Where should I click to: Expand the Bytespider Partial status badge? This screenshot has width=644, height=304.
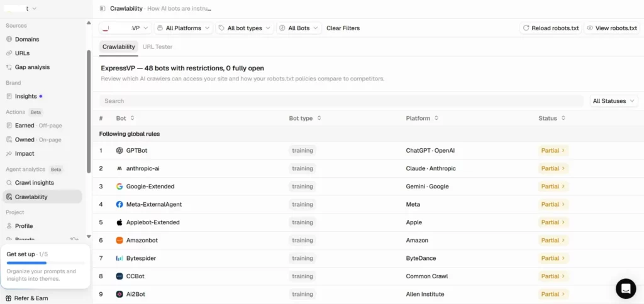click(553, 258)
